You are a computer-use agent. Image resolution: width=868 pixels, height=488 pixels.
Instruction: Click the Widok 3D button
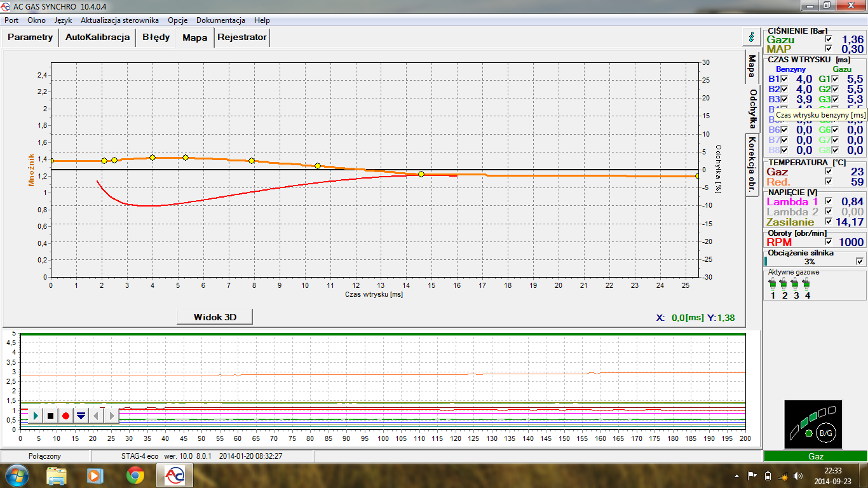coord(215,316)
